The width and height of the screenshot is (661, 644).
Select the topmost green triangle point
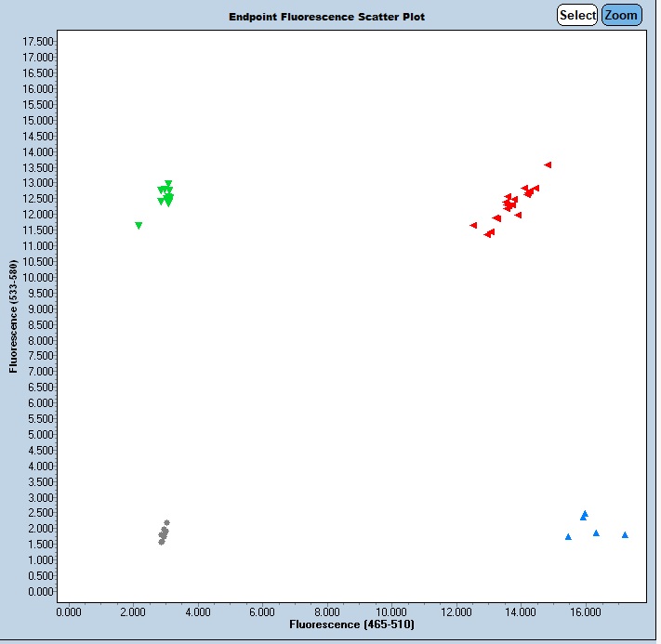[168, 183]
